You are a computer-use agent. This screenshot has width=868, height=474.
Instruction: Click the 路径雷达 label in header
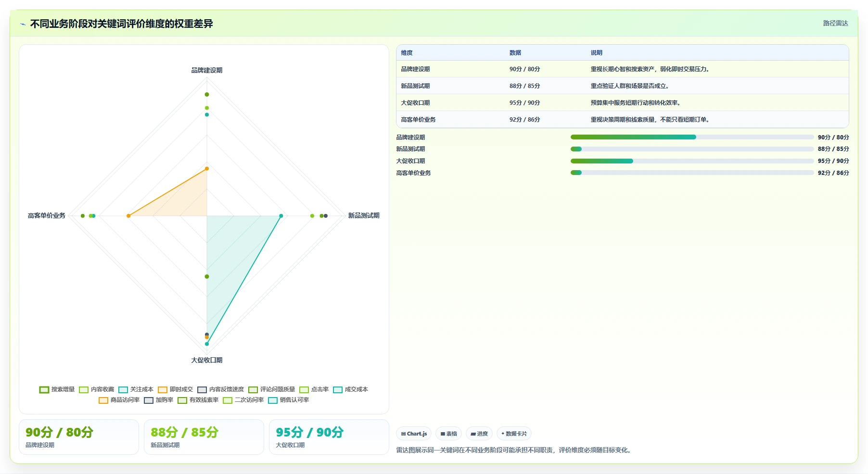point(835,23)
